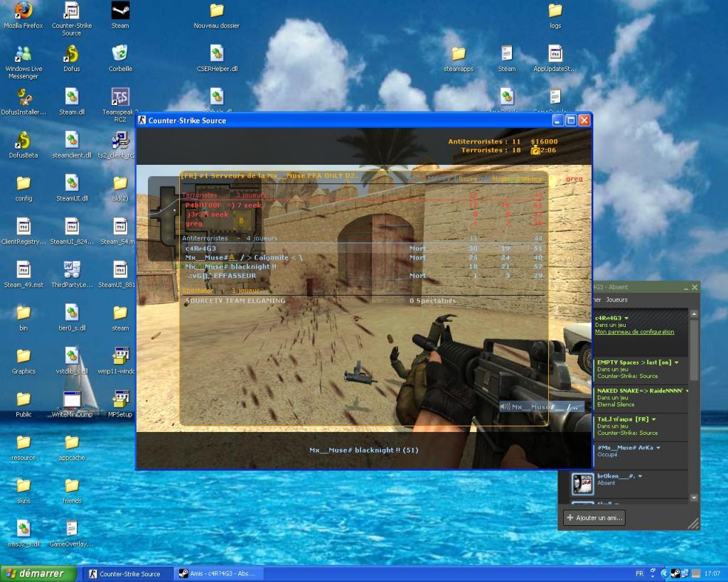This screenshot has height=582, width=728.
Task: Open Mon panneau de configuration link
Action: [x=634, y=332]
